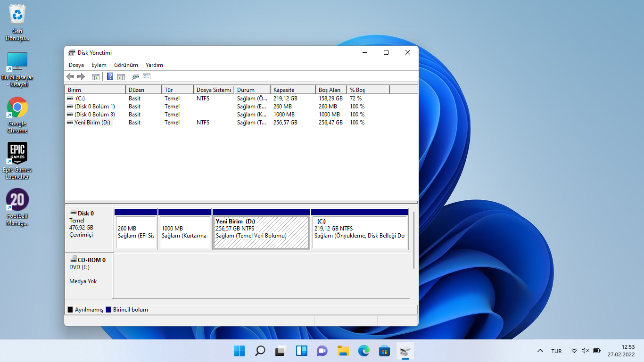Open File Explorer from the taskbar
The width and height of the screenshot is (644, 362).
(343, 351)
